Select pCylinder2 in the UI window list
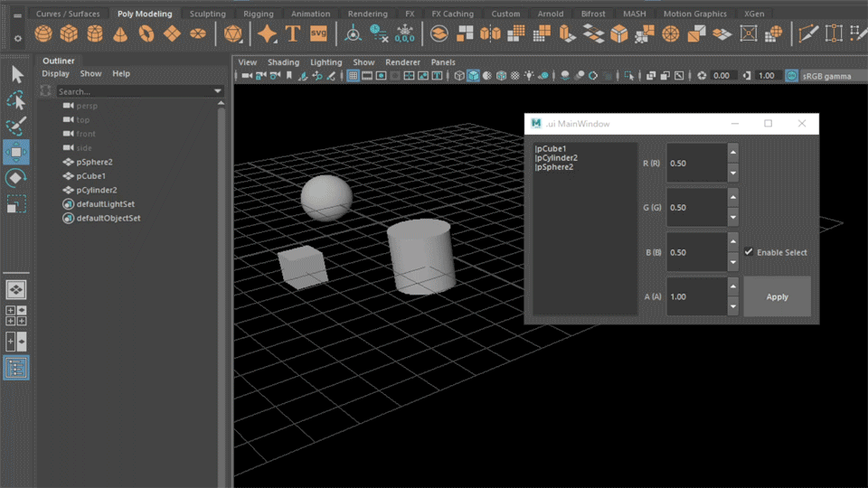The width and height of the screenshot is (868, 488). (x=557, y=158)
